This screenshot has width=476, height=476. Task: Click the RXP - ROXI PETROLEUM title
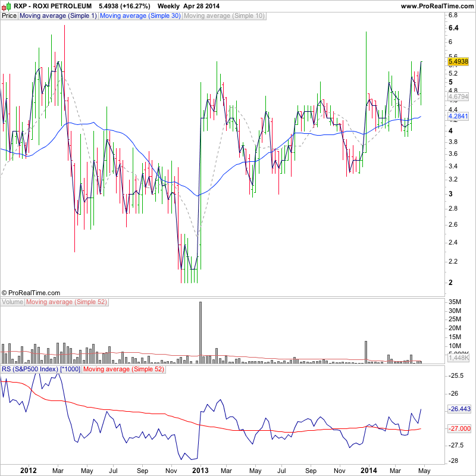coord(52,6)
